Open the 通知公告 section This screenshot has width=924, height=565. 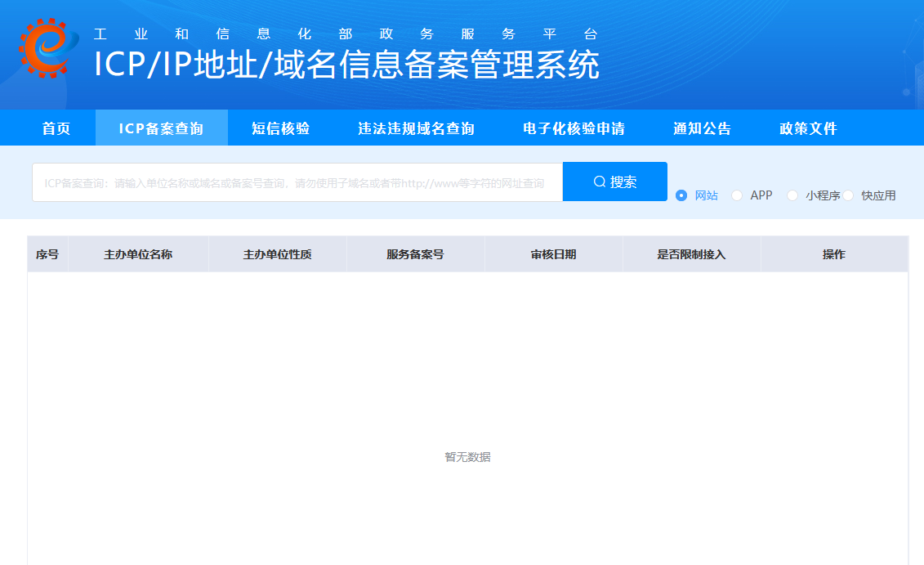(x=702, y=128)
